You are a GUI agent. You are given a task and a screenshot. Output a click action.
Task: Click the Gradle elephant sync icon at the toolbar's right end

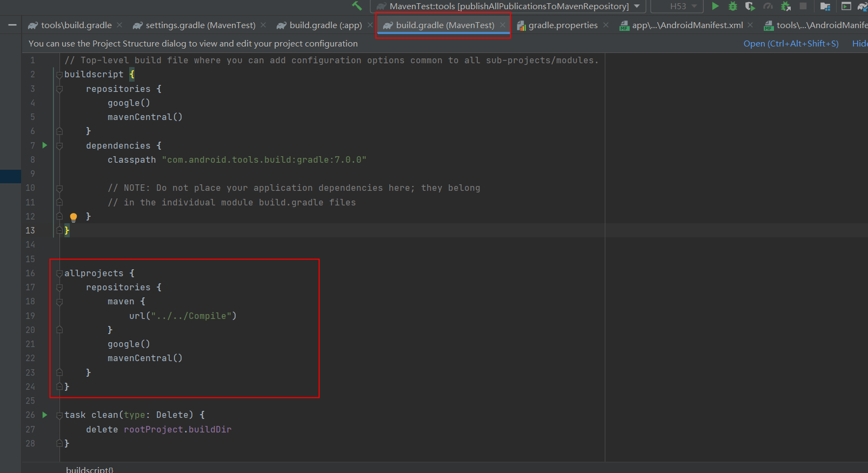tap(863, 6)
